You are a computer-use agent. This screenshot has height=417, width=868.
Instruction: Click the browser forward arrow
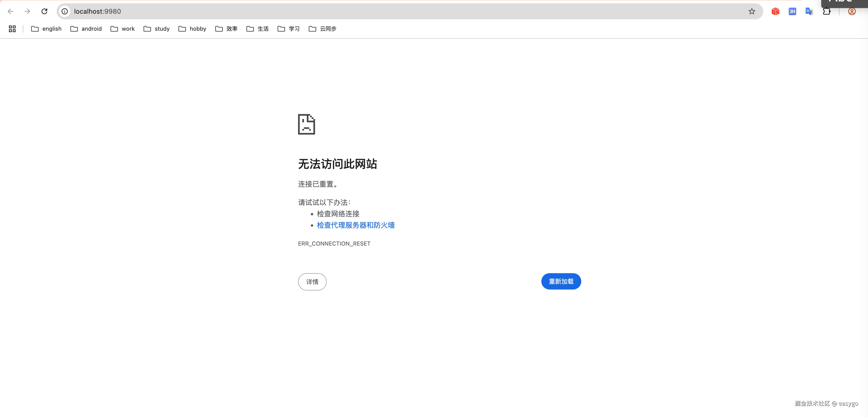pos(27,12)
